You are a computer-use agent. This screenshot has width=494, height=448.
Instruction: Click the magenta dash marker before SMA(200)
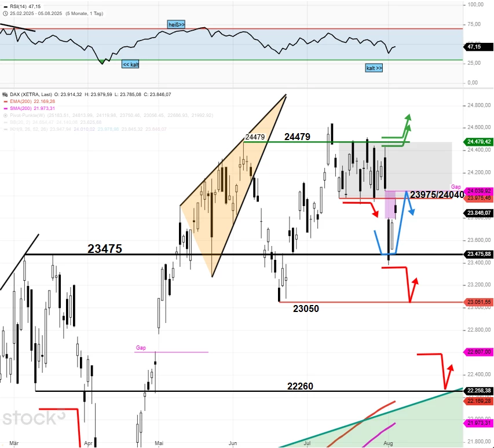pos(5,109)
